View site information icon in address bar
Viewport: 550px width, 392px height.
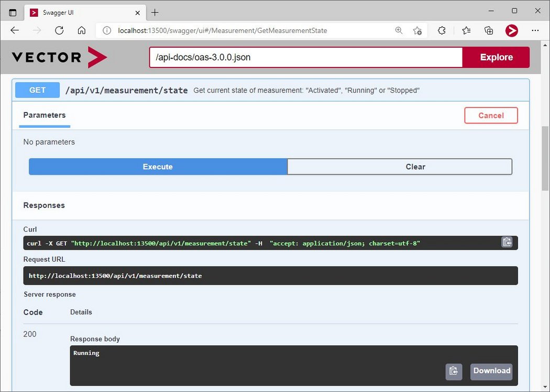(107, 30)
